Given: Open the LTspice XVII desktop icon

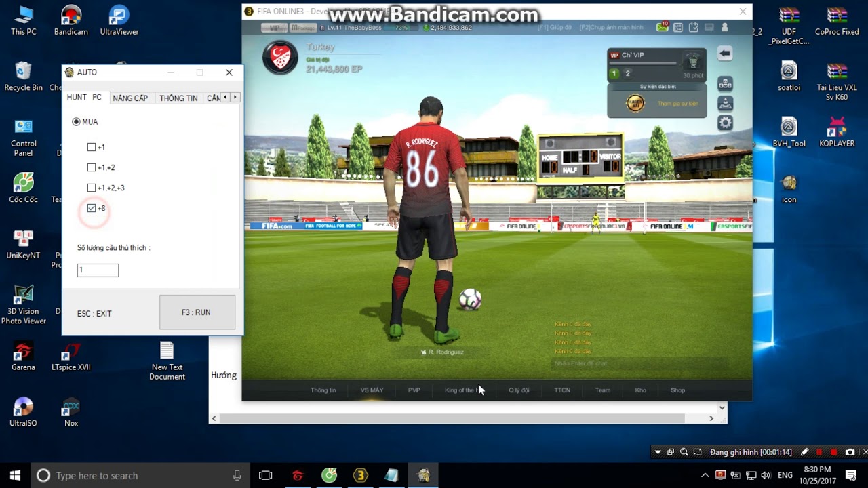Looking at the screenshot, I should pos(71,357).
